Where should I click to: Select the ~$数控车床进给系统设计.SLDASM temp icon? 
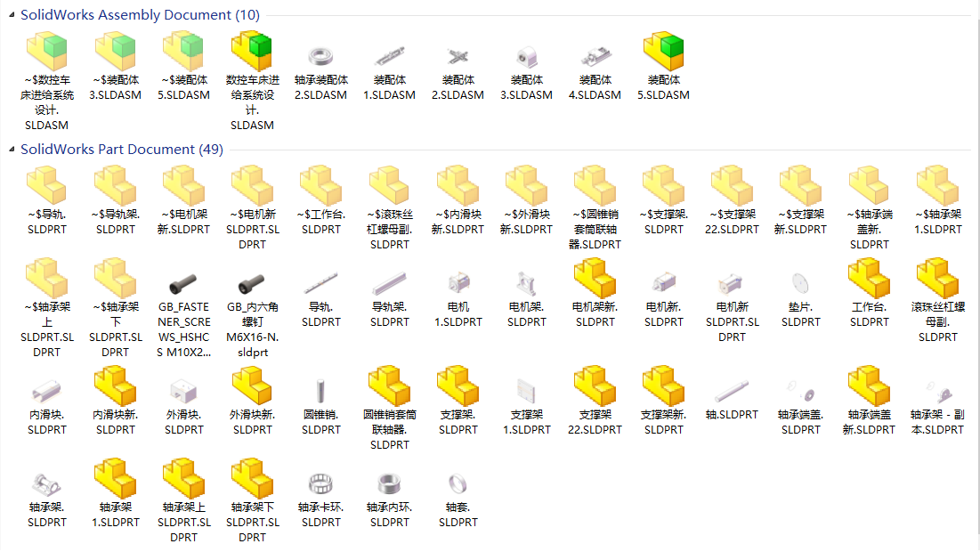[x=47, y=52]
